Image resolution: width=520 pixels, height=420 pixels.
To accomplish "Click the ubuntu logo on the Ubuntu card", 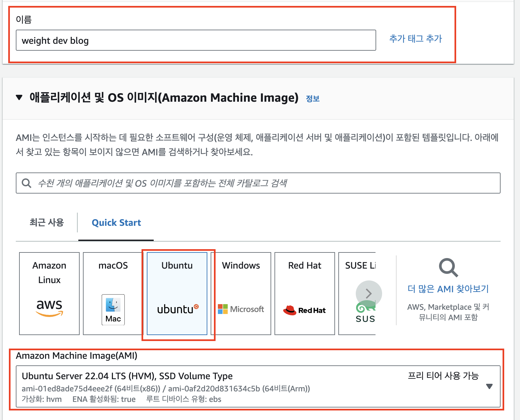I will [x=178, y=309].
